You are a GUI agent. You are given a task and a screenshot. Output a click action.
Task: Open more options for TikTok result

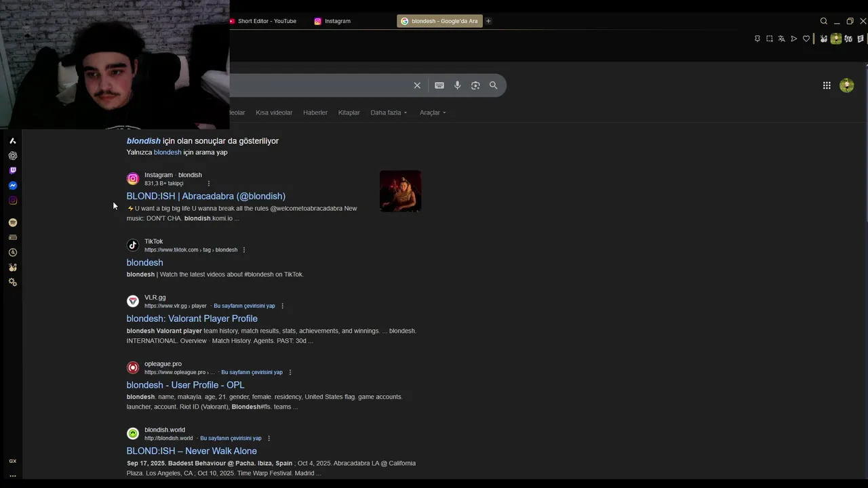pyautogui.click(x=243, y=250)
